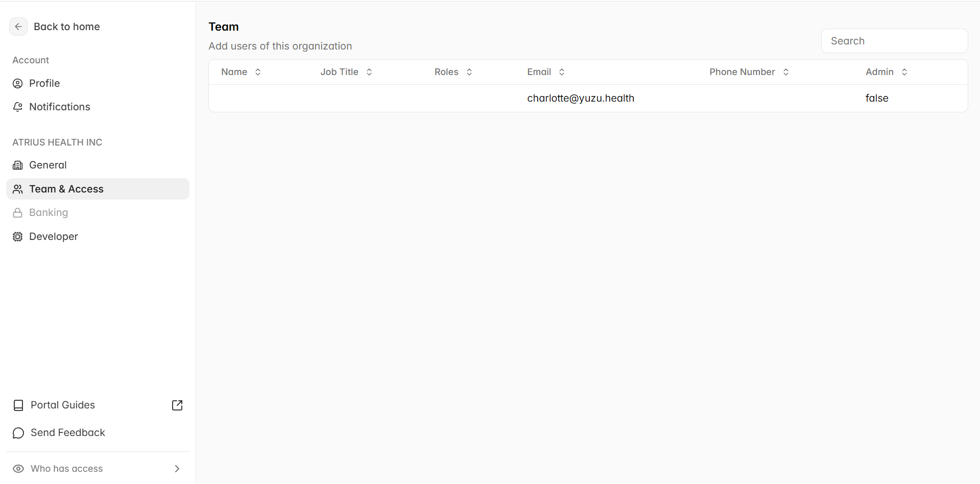
Task: Sort table by Email column arrows
Action: [562, 72]
